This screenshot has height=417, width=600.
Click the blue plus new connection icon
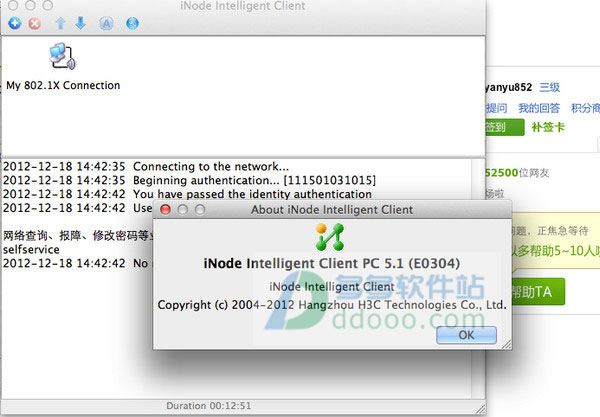(15, 23)
